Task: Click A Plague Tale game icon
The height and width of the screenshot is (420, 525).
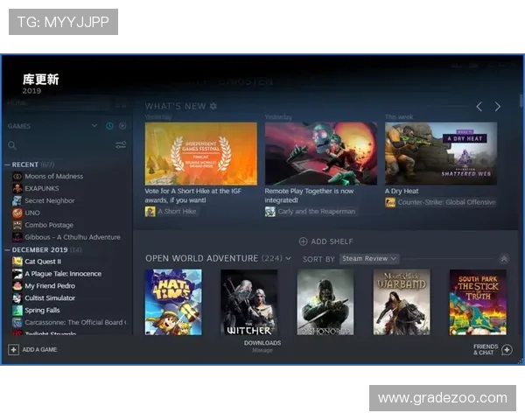Action: tap(17, 274)
